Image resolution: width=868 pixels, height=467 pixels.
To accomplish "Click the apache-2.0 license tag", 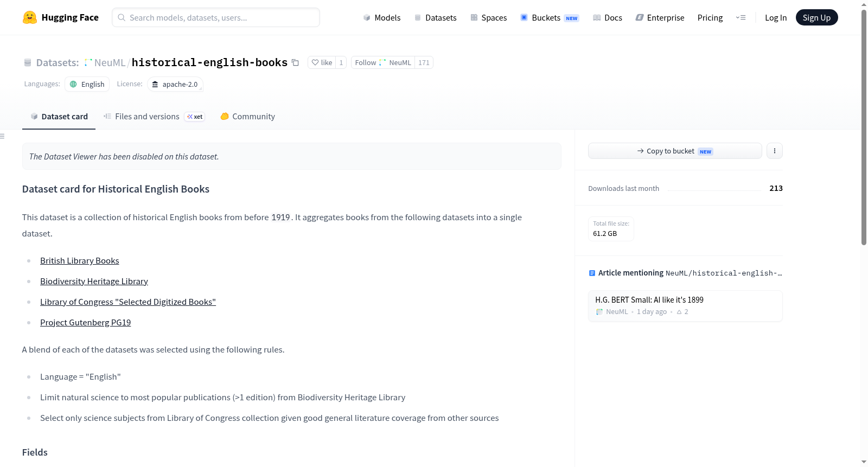I will point(175,84).
